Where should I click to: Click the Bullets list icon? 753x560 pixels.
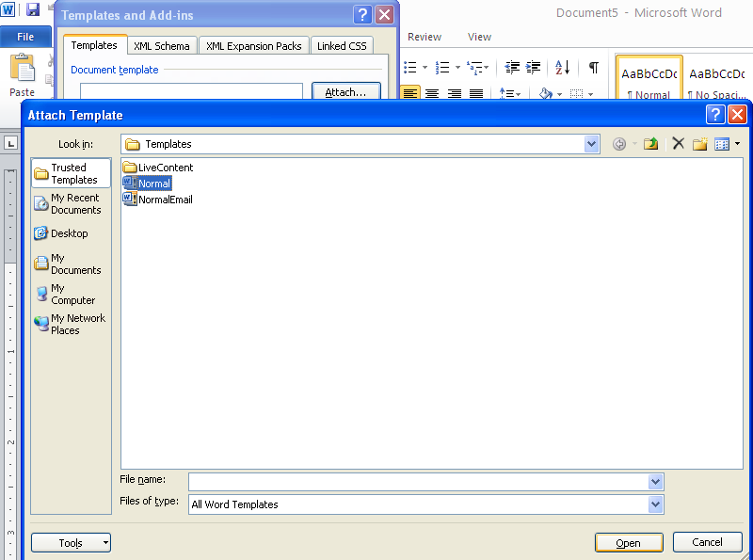410,67
